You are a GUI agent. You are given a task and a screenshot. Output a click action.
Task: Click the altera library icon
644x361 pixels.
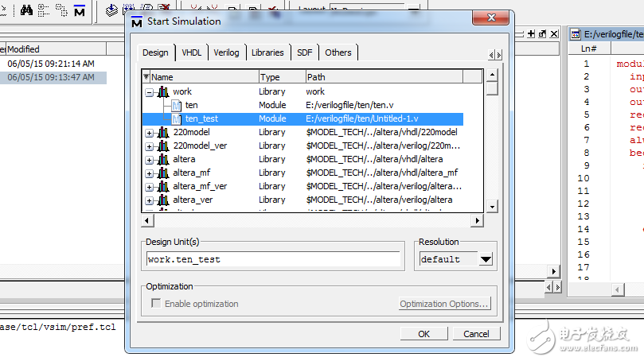tap(163, 159)
